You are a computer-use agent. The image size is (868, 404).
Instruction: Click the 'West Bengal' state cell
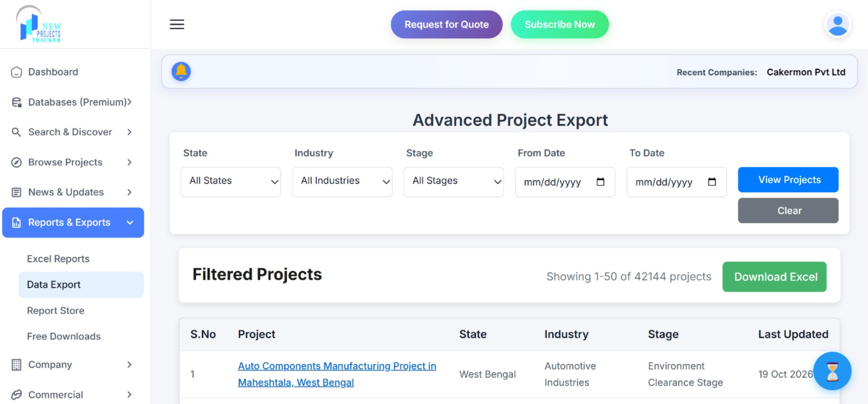pyautogui.click(x=488, y=374)
